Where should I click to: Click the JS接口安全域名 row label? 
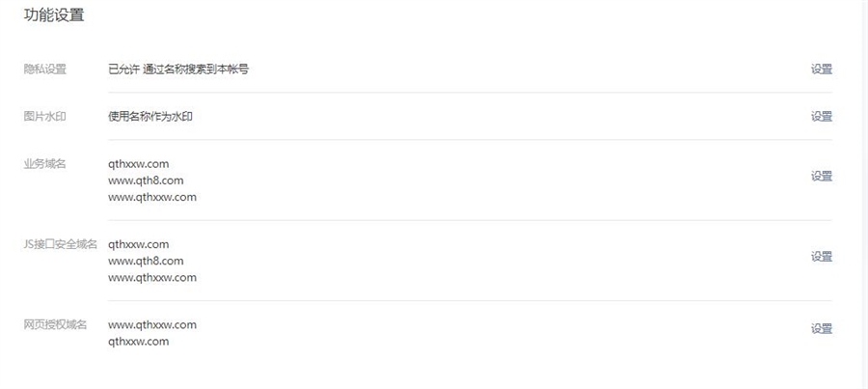[x=60, y=244]
